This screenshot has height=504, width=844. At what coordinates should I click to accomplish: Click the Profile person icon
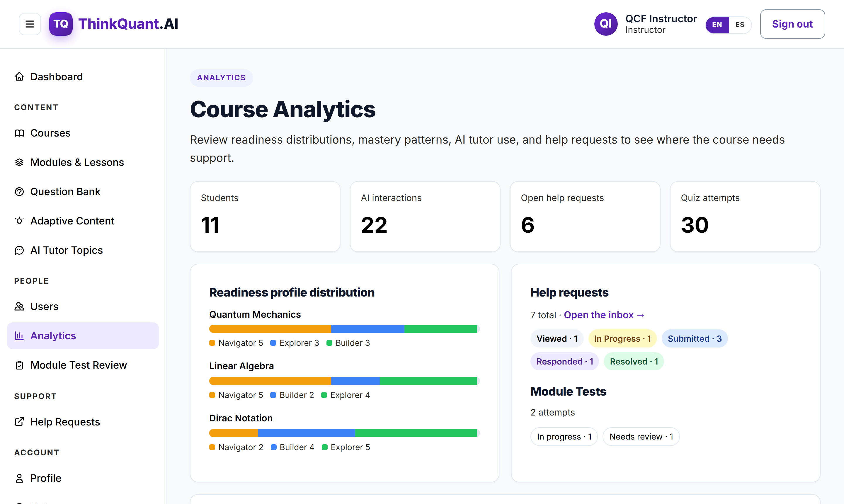pos(19,478)
